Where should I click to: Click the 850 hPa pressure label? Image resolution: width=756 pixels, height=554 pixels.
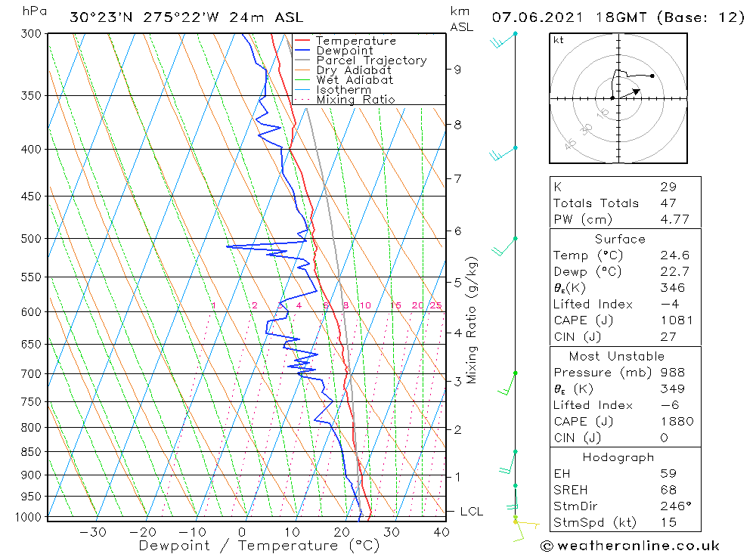pyautogui.click(x=31, y=452)
